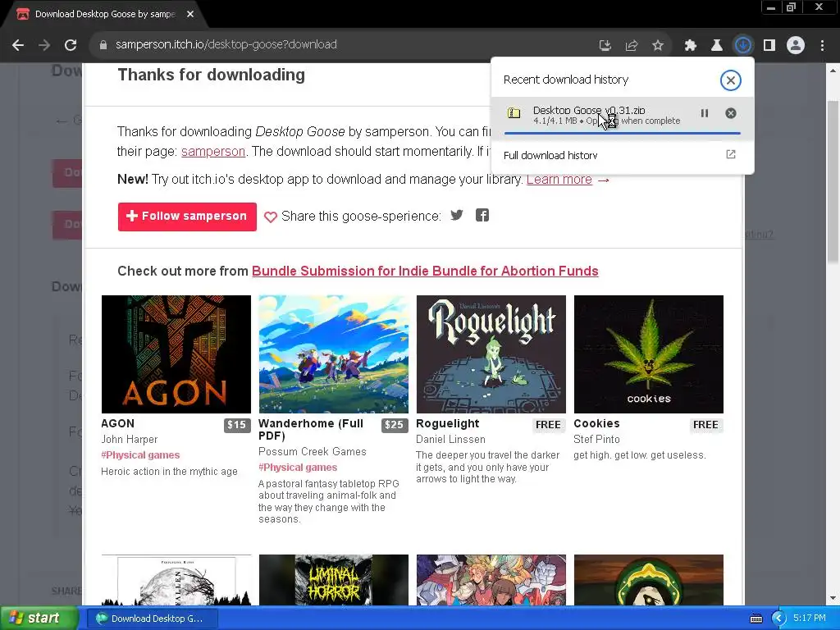
Task: Select author name Possum Creek Games
Action: pyautogui.click(x=313, y=452)
